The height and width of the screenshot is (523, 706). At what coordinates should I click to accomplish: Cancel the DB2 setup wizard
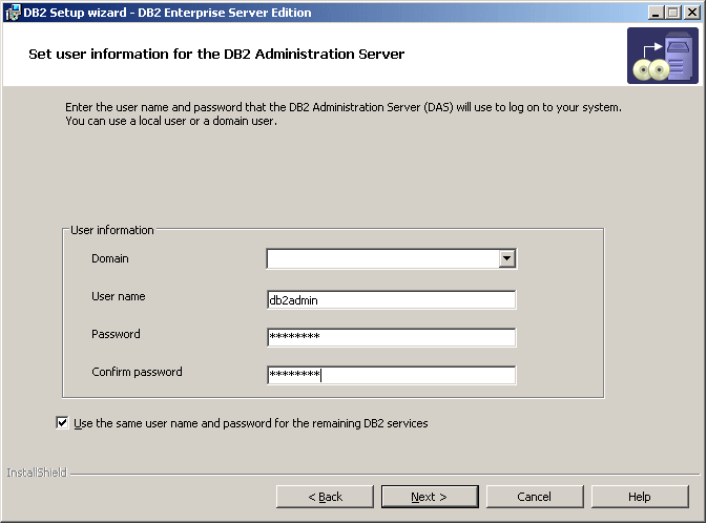tap(534, 496)
